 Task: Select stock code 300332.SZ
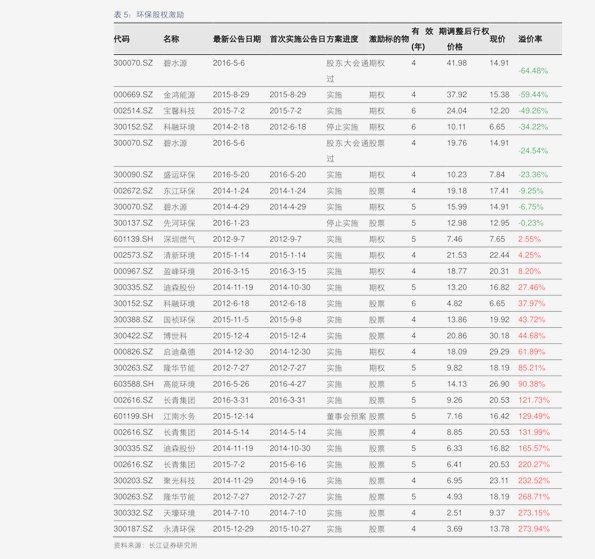pyautogui.click(x=133, y=513)
